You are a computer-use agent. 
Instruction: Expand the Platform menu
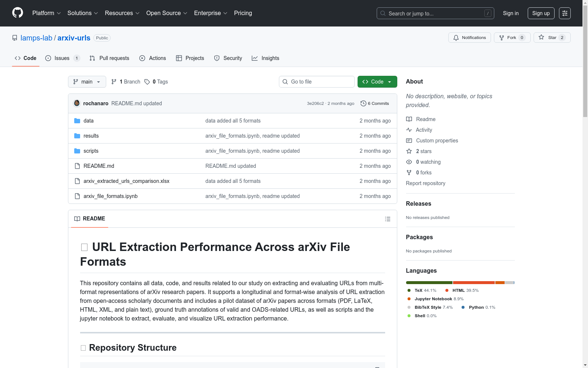46,13
